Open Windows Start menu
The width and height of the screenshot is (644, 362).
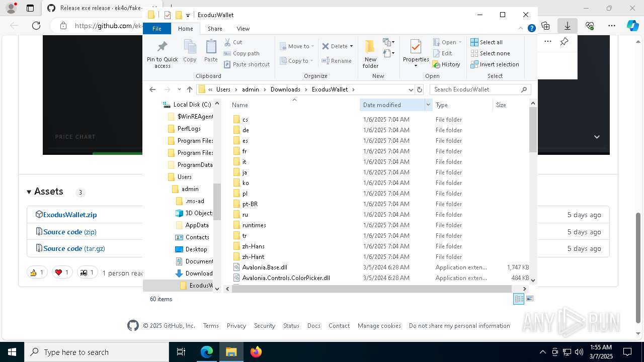pos(12,352)
